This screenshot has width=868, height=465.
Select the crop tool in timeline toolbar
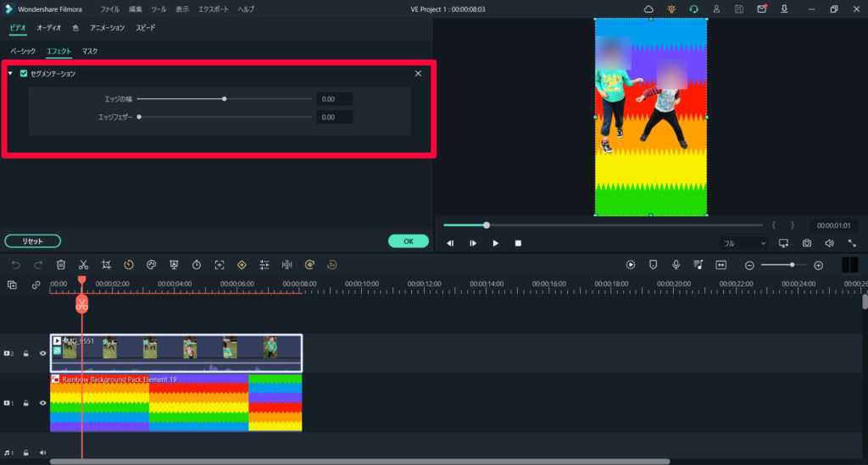(106, 264)
